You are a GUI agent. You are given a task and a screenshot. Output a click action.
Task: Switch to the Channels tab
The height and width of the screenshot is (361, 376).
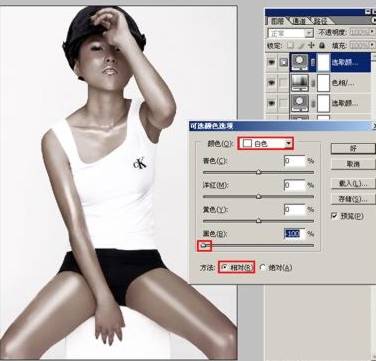click(299, 21)
